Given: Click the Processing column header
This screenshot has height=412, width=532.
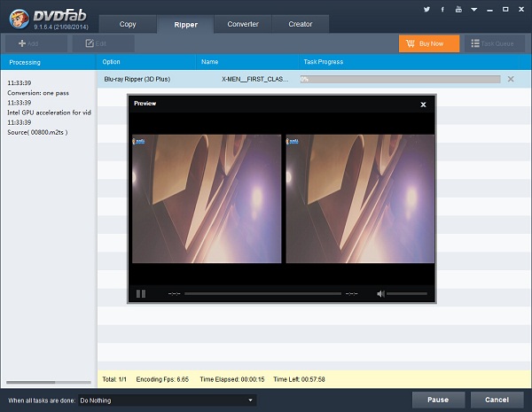Looking at the screenshot, I should [x=48, y=62].
